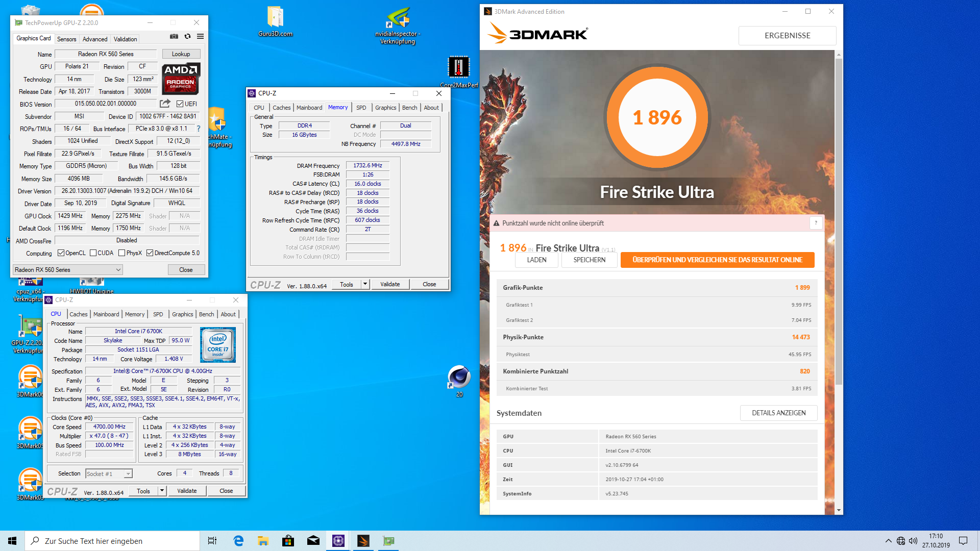The width and height of the screenshot is (980, 551).
Task: Click the GPU-Z refresh icon
Action: [x=187, y=37]
